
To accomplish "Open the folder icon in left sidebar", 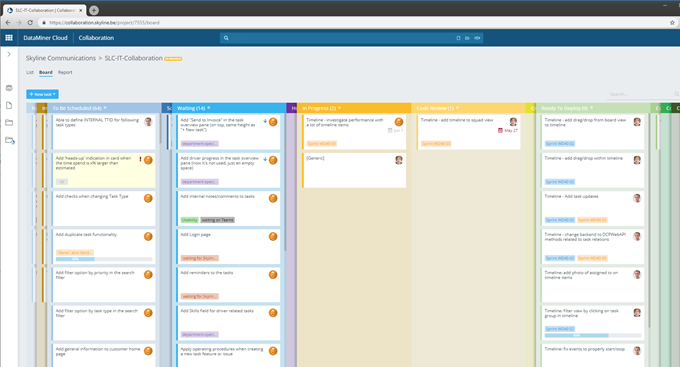I will coord(9,123).
